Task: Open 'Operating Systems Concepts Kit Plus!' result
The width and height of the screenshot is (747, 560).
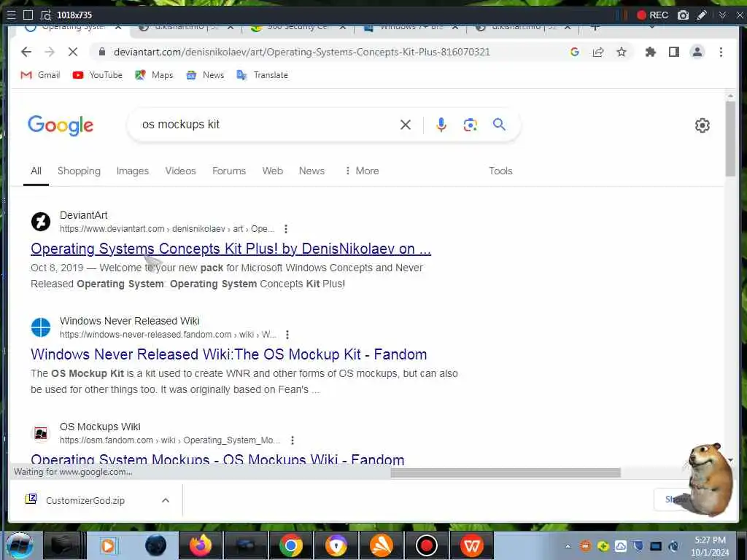Action: (x=231, y=249)
